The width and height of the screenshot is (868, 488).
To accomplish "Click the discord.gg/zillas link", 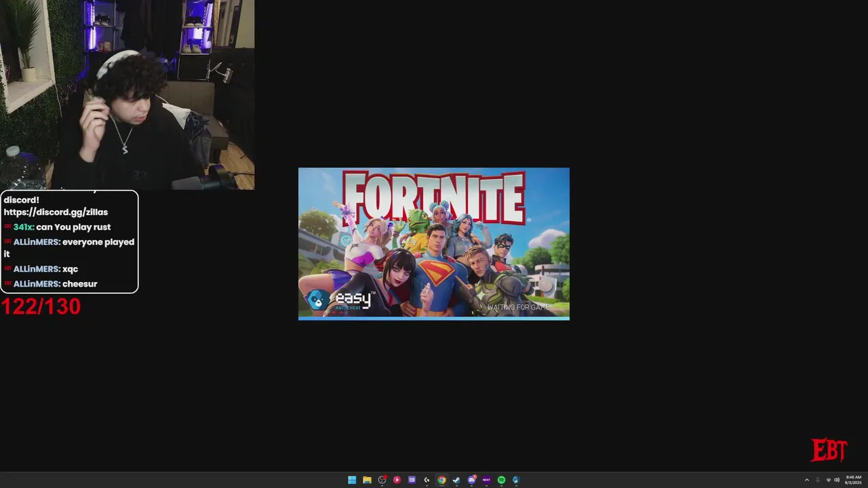I will click(56, 212).
